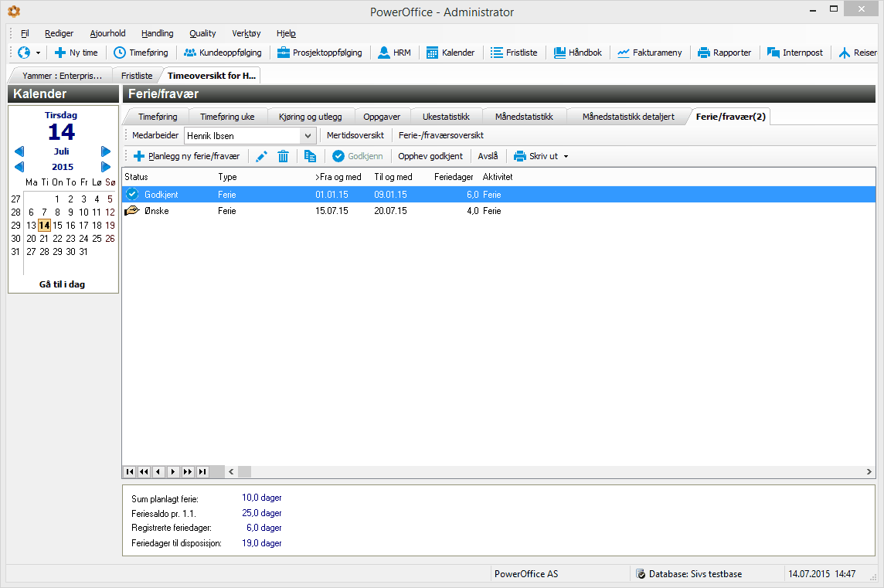This screenshot has height=588, width=884.
Task: Select day 20 in the calendar
Action: (x=31, y=239)
